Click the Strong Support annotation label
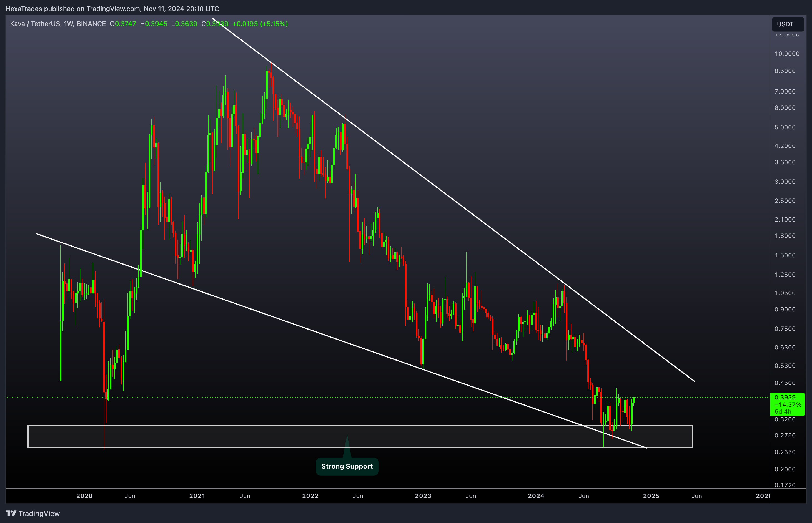The width and height of the screenshot is (812, 523). (x=347, y=466)
